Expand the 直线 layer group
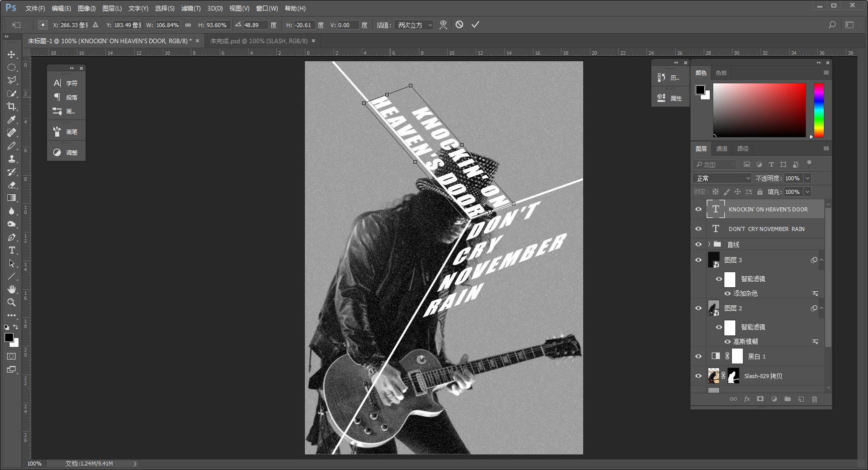 (709, 244)
